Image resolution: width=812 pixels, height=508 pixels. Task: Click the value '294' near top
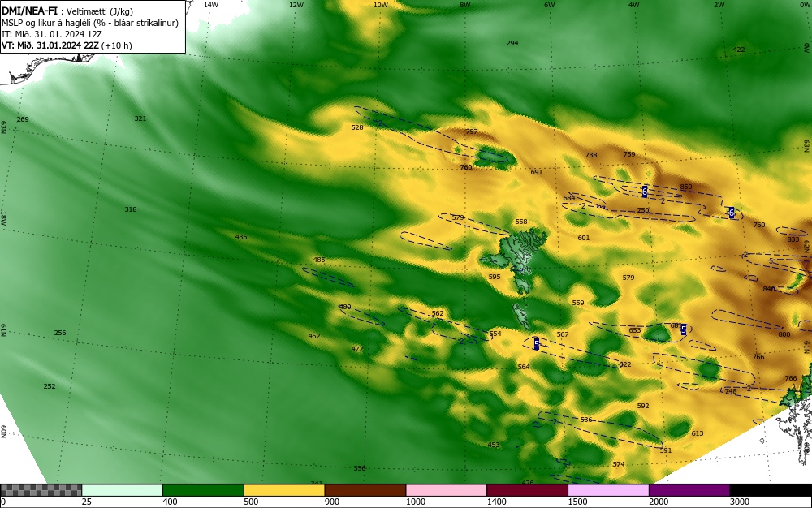coord(512,44)
